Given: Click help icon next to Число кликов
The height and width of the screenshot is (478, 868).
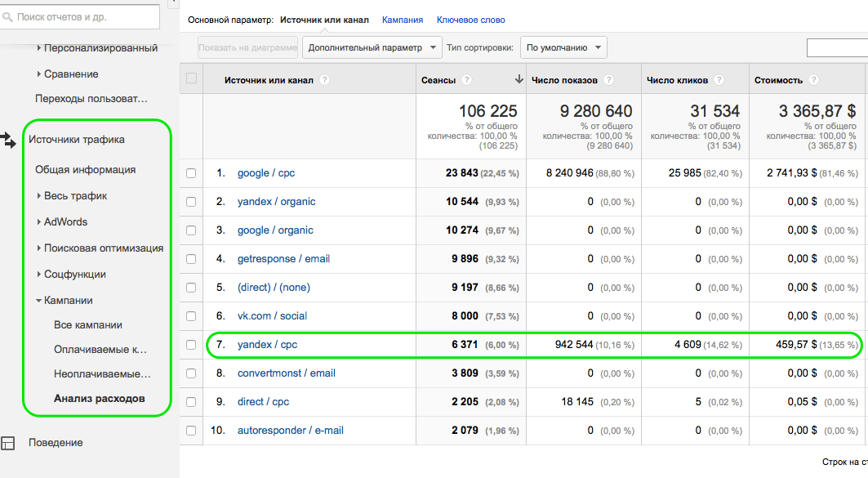Looking at the screenshot, I should coord(719,80).
